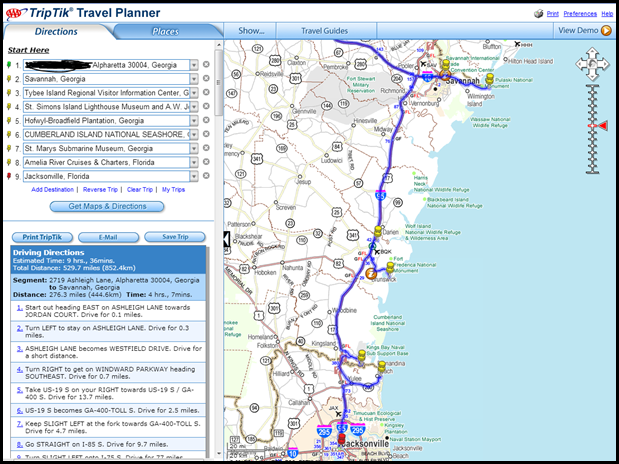Click the destination list scrollbar

[x=218, y=83]
